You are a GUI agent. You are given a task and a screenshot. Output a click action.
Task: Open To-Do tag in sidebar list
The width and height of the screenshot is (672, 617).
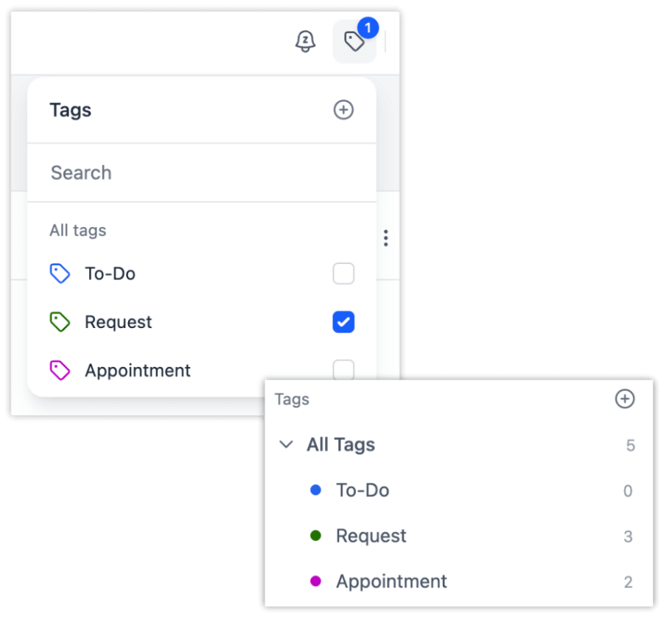coord(363,490)
